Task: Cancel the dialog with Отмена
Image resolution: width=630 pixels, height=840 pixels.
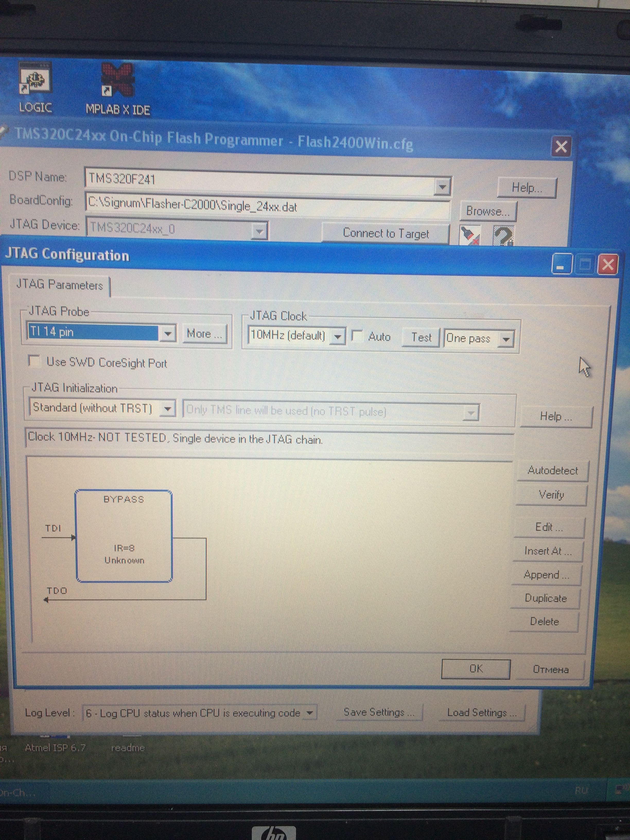Action: tap(551, 669)
